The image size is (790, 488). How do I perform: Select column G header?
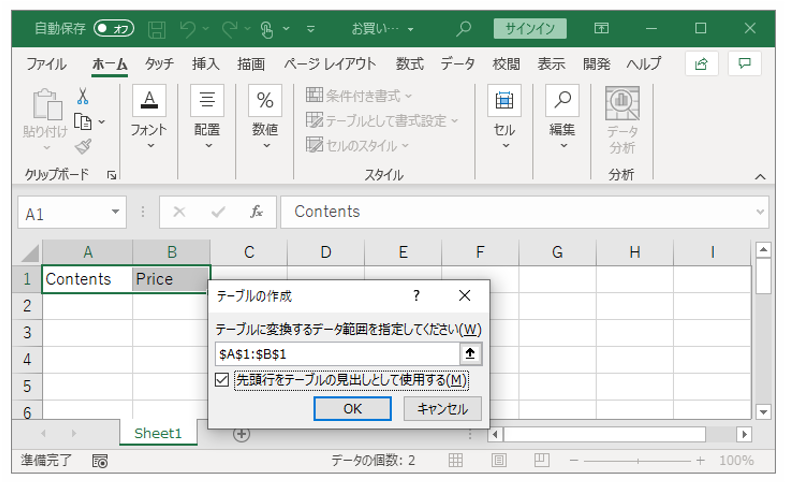(557, 252)
